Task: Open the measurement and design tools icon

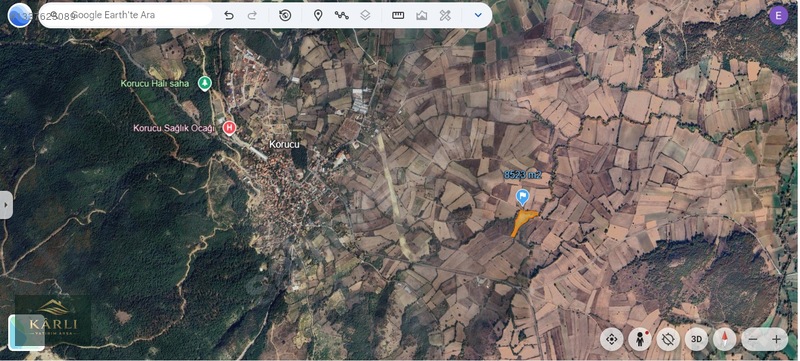Action: click(445, 15)
